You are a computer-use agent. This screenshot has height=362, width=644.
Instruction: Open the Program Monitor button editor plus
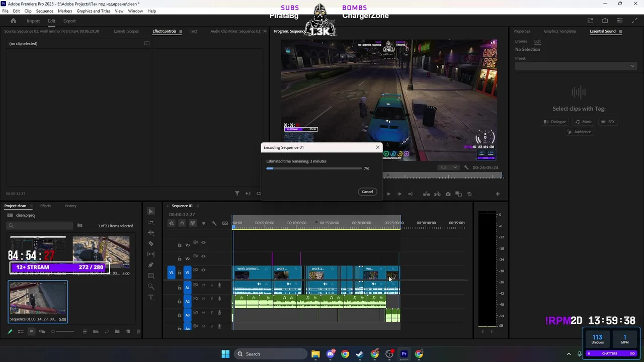[498, 194]
